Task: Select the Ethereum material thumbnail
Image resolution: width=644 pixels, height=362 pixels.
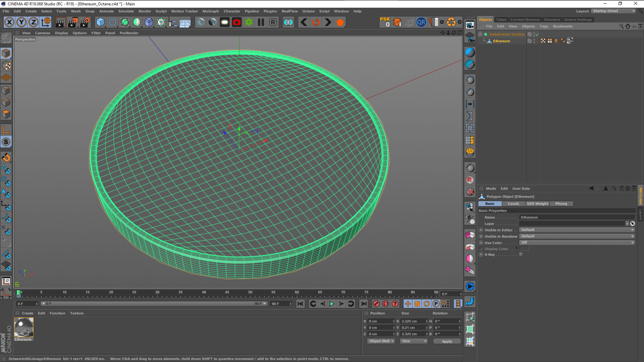Action: [23, 326]
